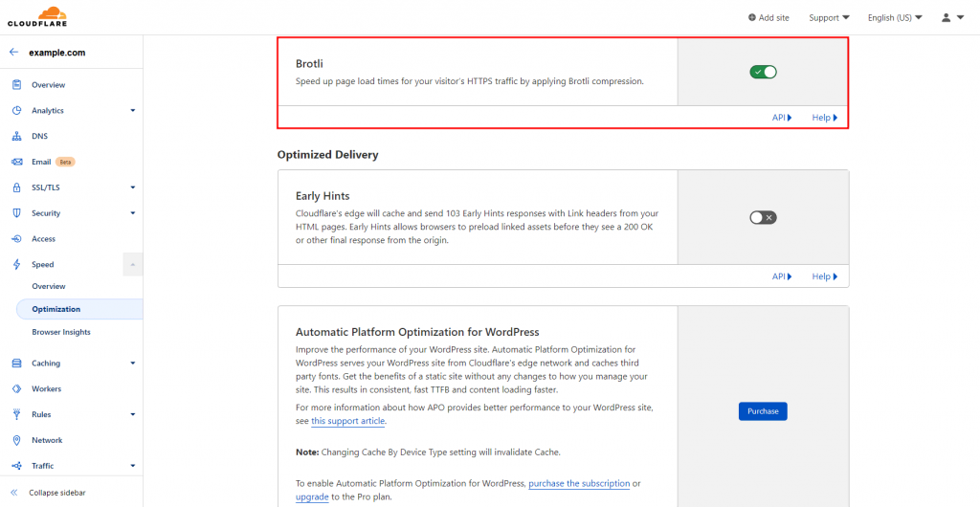
Task: Open Overview under the Speed section
Action: tap(49, 287)
